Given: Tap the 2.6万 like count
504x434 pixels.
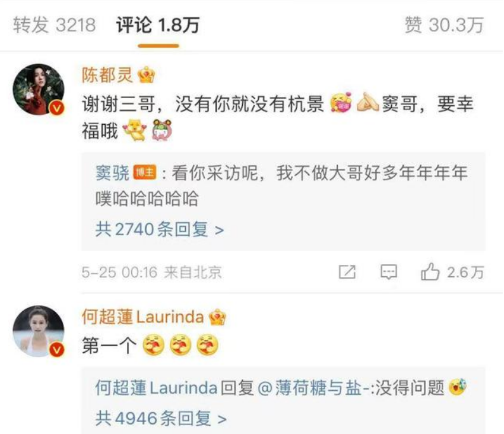Looking at the screenshot, I should pos(465,272).
